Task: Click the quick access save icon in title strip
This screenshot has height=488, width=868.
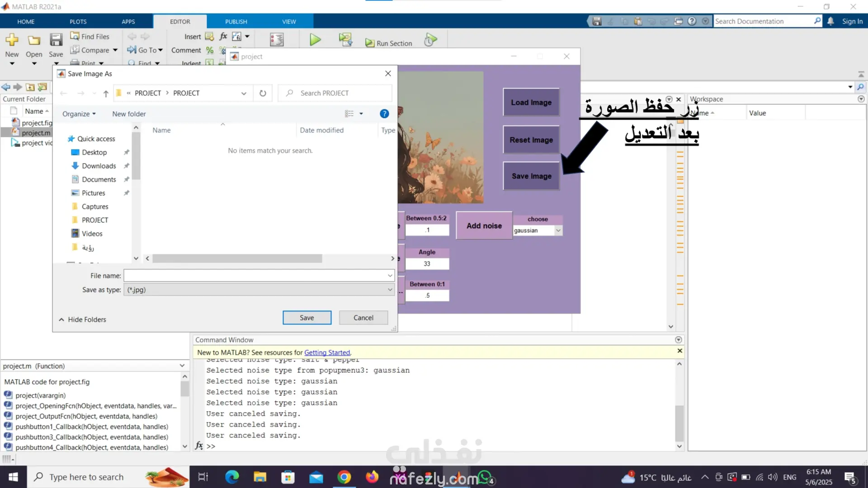Action: (597, 21)
